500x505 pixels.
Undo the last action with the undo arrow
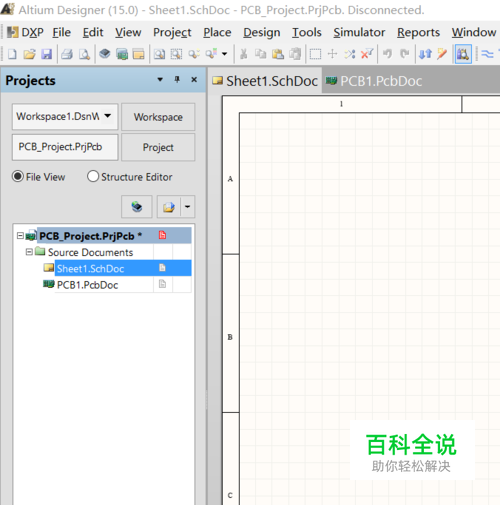tap(387, 54)
